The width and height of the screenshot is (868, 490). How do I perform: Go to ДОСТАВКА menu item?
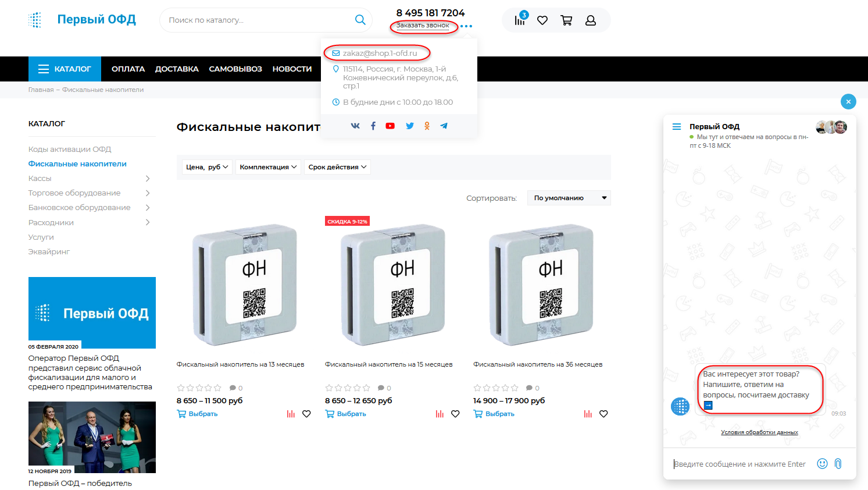177,69
